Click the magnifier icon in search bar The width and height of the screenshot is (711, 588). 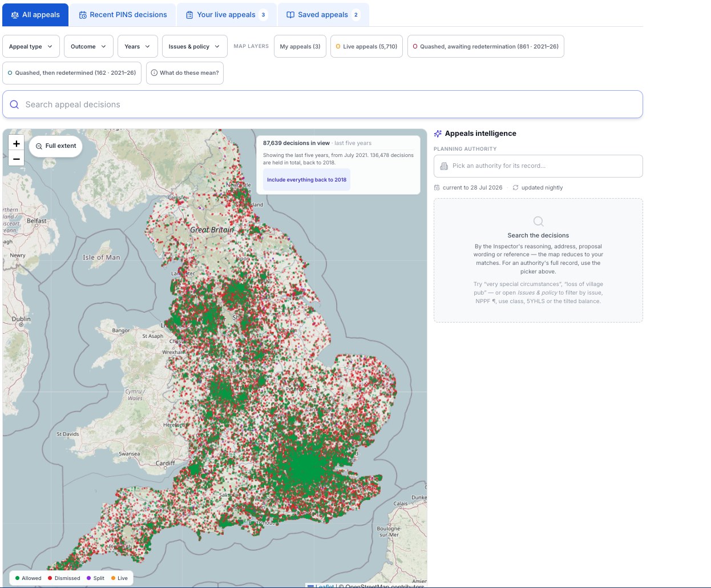tap(14, 104)
